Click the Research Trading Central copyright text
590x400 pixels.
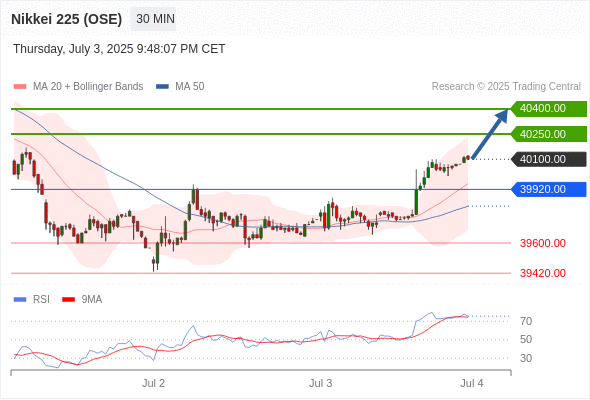tap(506, 87)
